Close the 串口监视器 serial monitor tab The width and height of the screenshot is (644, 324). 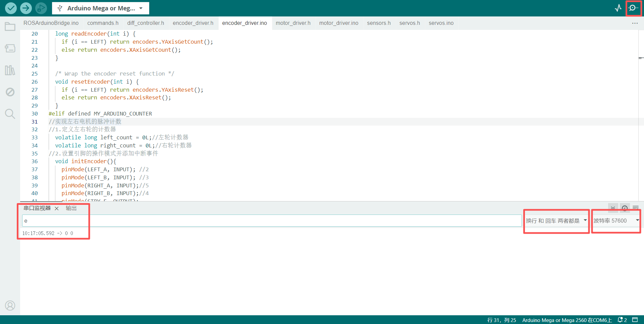coord(57,209)
